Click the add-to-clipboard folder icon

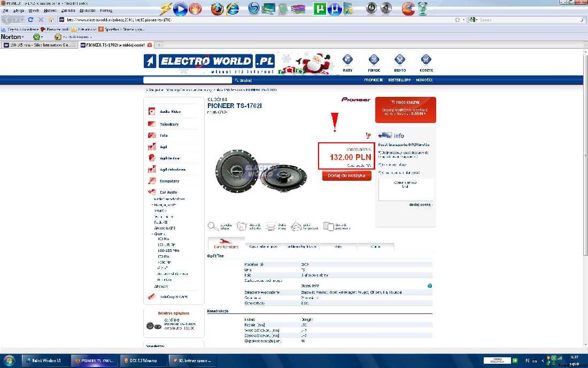pyautogui.click(x=242, y=226)
